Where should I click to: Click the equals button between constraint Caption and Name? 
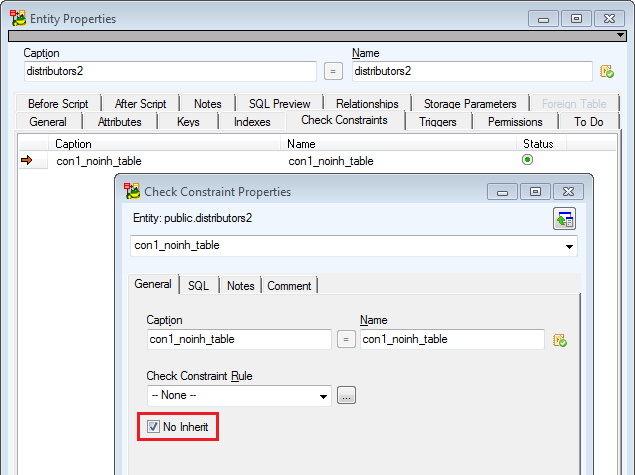pyautogui.click(x=346, y=339)
